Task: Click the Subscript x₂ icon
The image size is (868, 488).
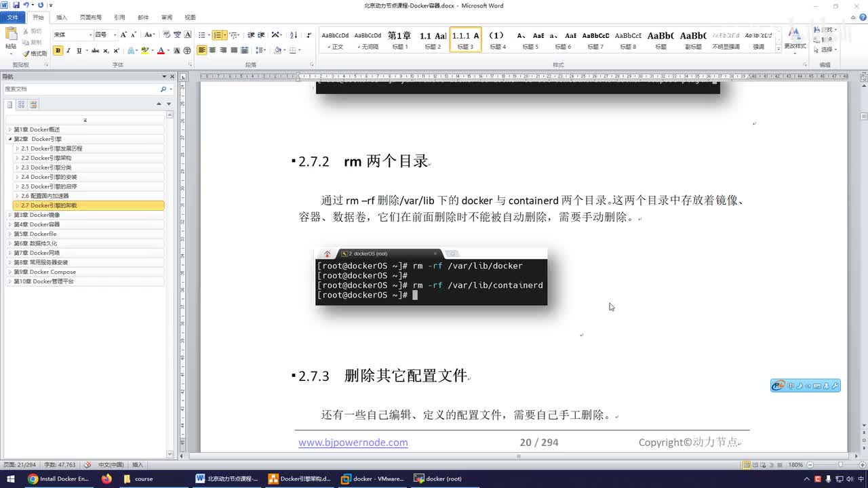Action: [x=106, y=51]
